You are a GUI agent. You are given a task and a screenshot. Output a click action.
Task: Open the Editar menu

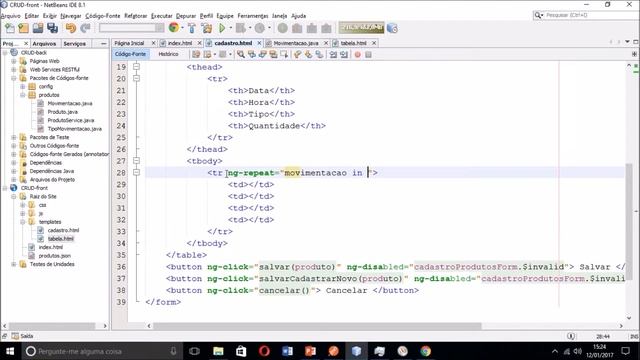(x=31, y=16)
